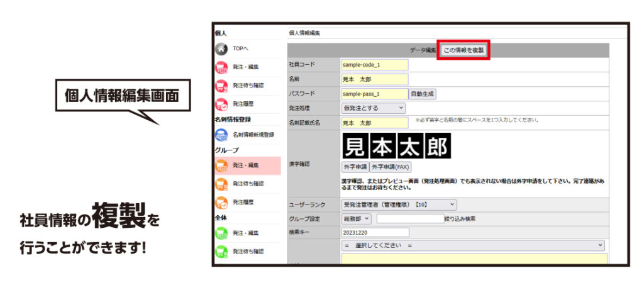The width and height of the screenshot is (644, 285).
Task: Click the blue 名刺情報新規登録 icon
Action: (221, 135)
